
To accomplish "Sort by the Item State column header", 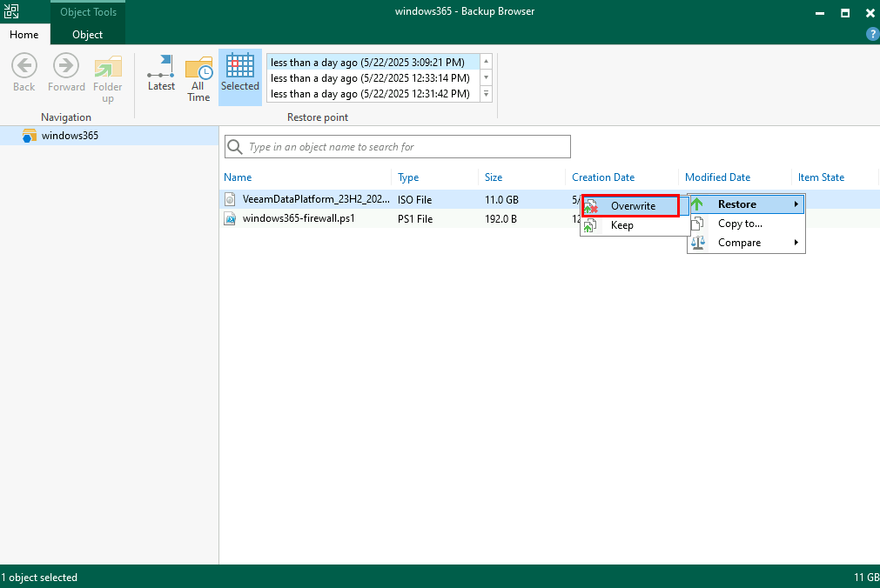I will (x=821, y=177).
